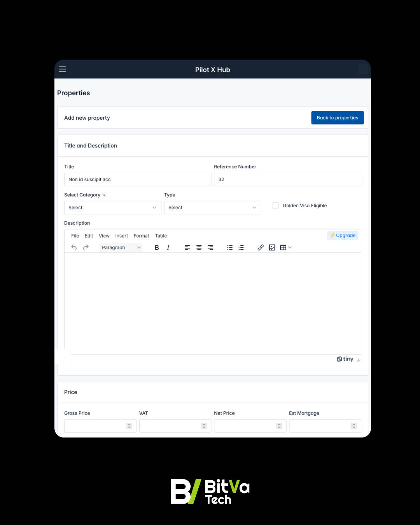Click the Back to properties button
The height and width of the screenshot is (525, 420).
(x=337, y=118)
